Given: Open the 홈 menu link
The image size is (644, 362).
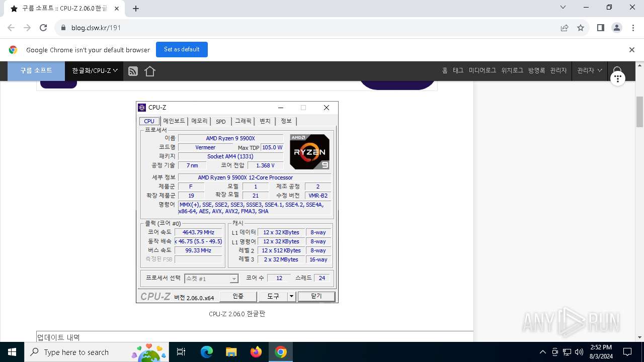Looking at the screenshot, I should click(445, 71).
